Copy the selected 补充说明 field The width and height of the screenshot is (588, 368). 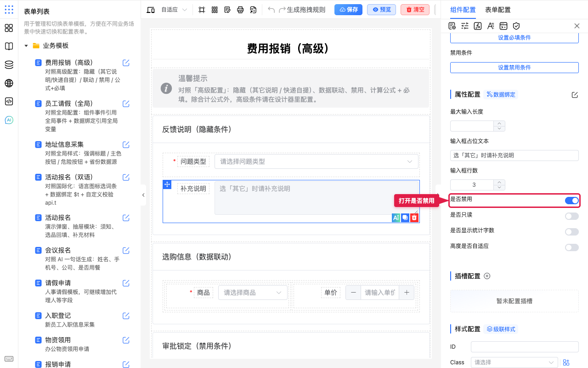click(405, 218)
